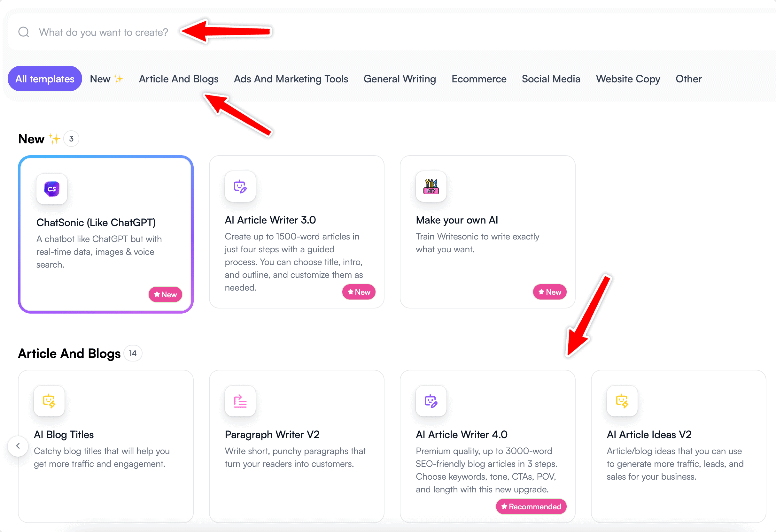
Task: Click the 'Article And Blogs' section heading
Action: click(69, 353)
